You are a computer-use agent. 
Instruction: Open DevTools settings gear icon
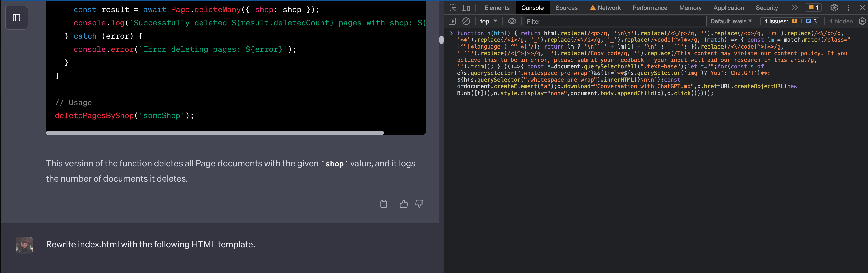click(834, 8)
